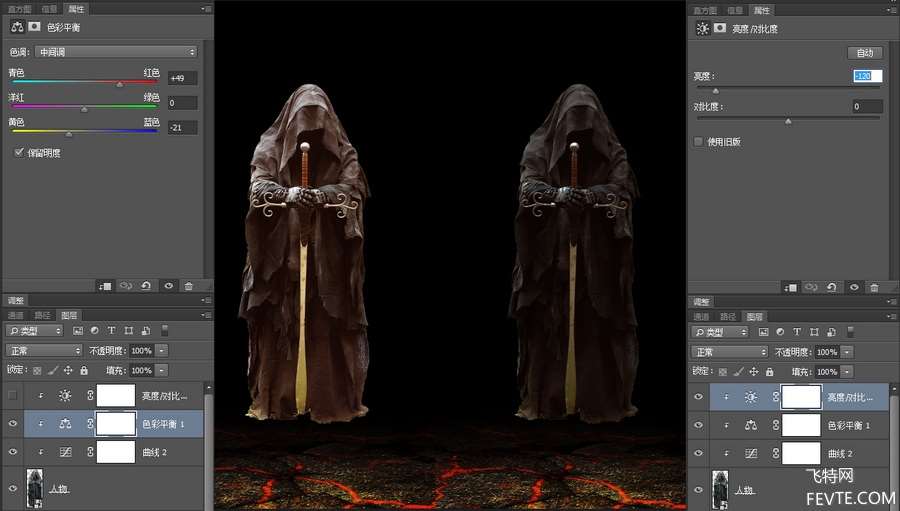Click the scales icon in Color Balance header

pos(17,26)
